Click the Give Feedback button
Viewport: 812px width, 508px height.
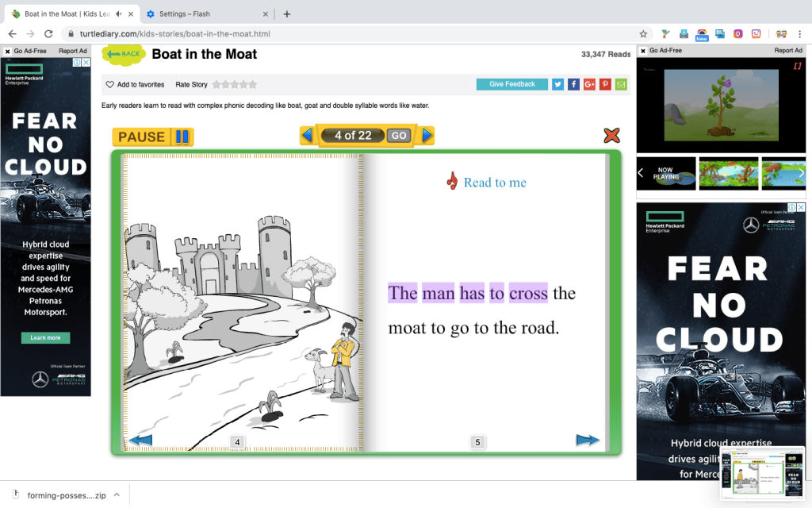512,84
